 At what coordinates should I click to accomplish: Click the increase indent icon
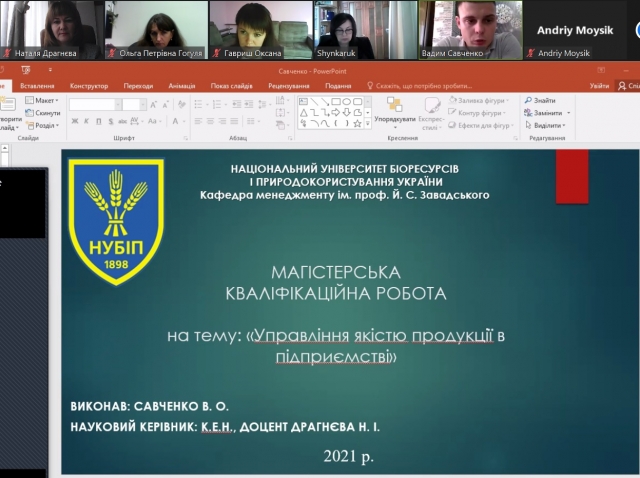(249, 104)
